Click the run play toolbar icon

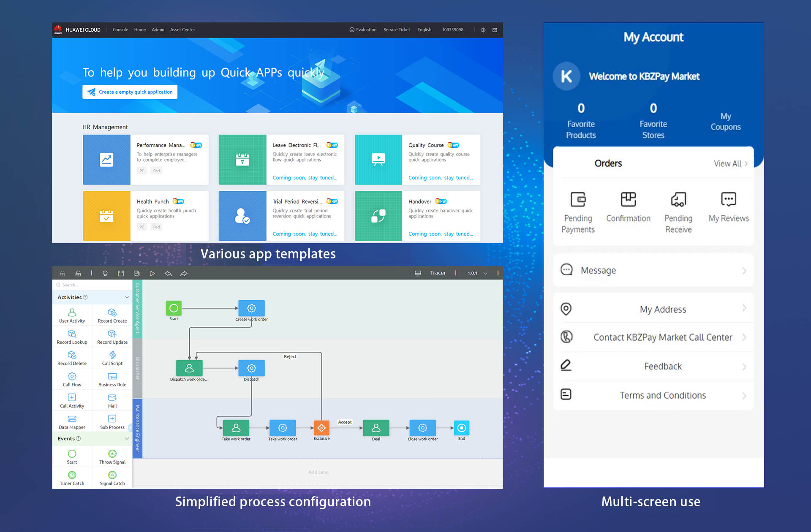152,274
